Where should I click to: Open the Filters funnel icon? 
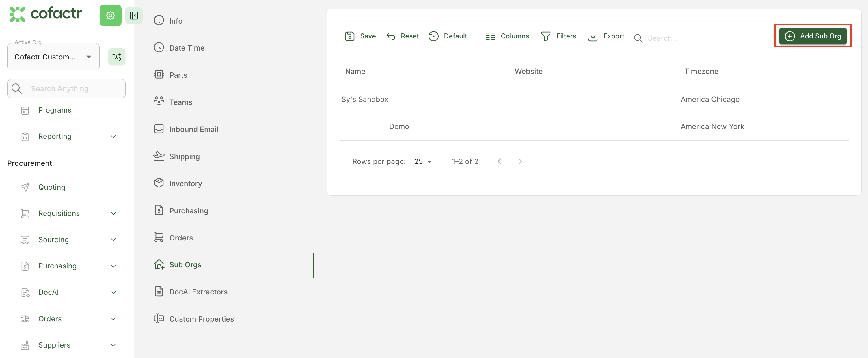tap(545, 36)
